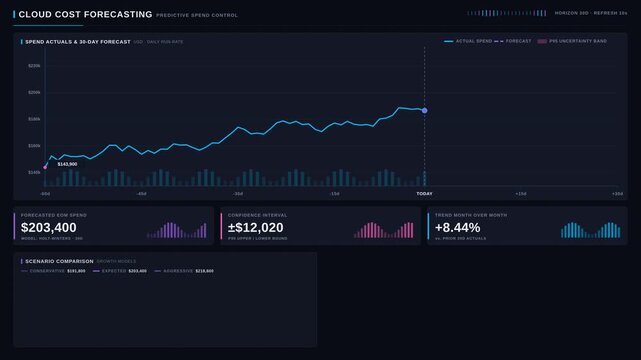The width and height of the screenshot is (641, 360).
Task: Click the P95 Uncertainty Band legend swatch
Action: click(x=542, y=41)
